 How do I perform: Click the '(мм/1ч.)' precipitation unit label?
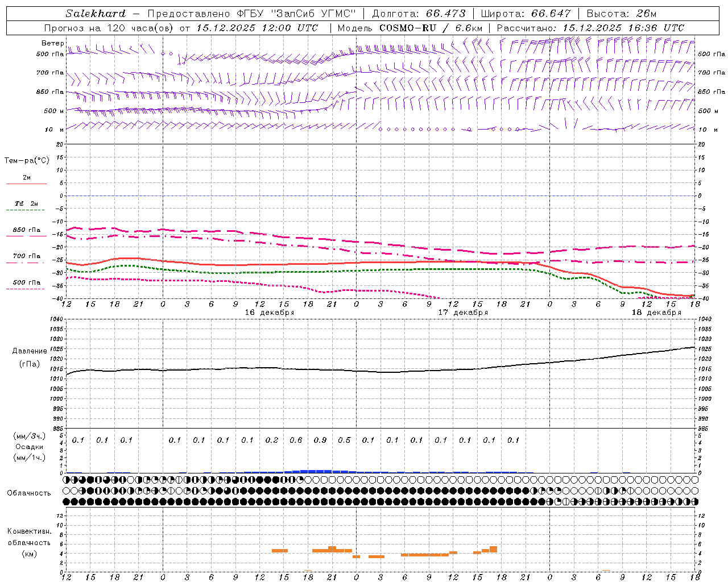[30, 457]
